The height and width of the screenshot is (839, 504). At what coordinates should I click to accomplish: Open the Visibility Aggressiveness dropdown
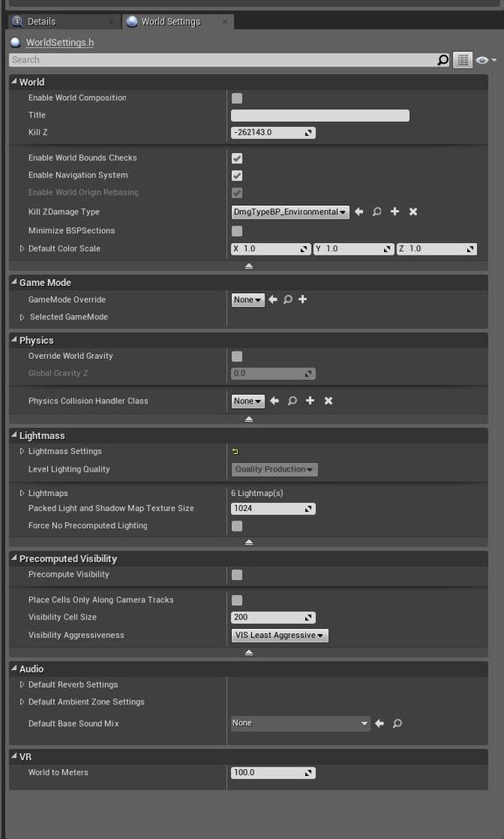coord(279,635)
